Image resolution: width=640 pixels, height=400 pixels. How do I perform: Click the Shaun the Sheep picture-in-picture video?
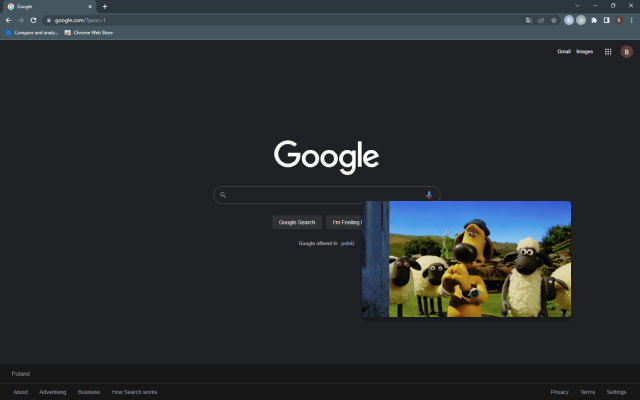pyautogui.click(x=467, y=259)
